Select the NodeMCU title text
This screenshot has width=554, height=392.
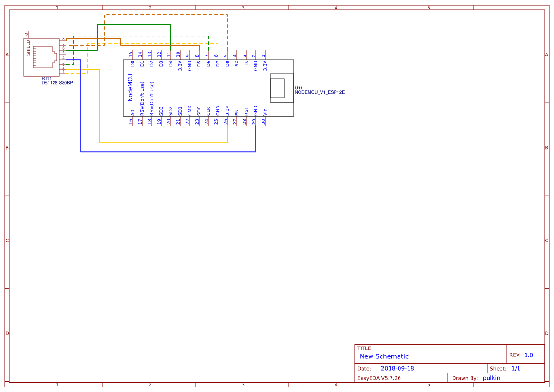pos(130,88)
